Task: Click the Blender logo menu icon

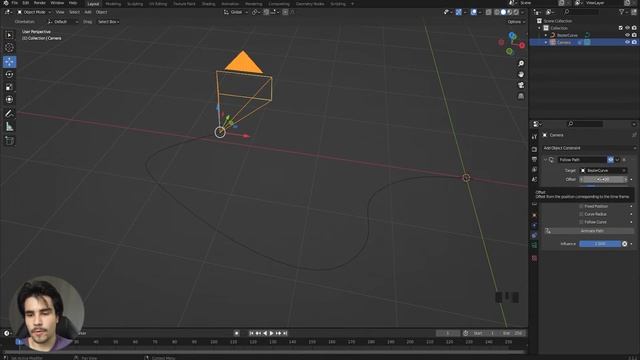Action: [6, 3]
